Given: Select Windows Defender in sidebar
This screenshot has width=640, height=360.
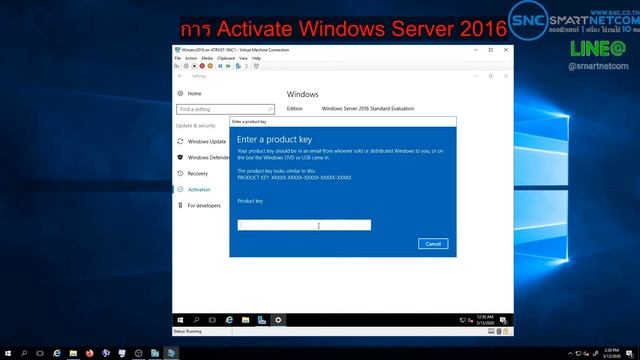Looking at the screenshot, I should click(x=203, y=158).
